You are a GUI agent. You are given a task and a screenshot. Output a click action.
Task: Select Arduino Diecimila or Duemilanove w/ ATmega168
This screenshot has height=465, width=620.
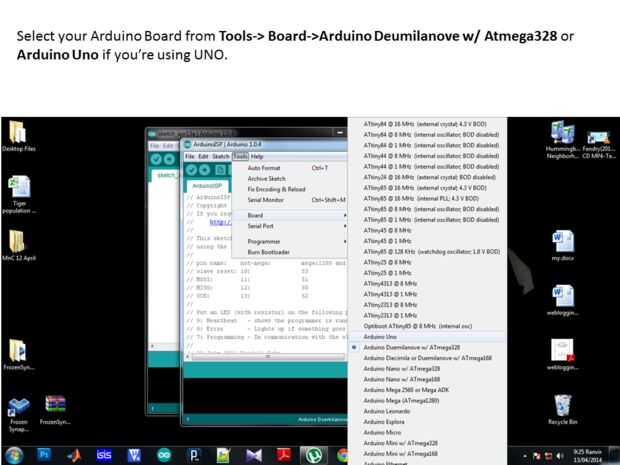click(x=427, y=358)
